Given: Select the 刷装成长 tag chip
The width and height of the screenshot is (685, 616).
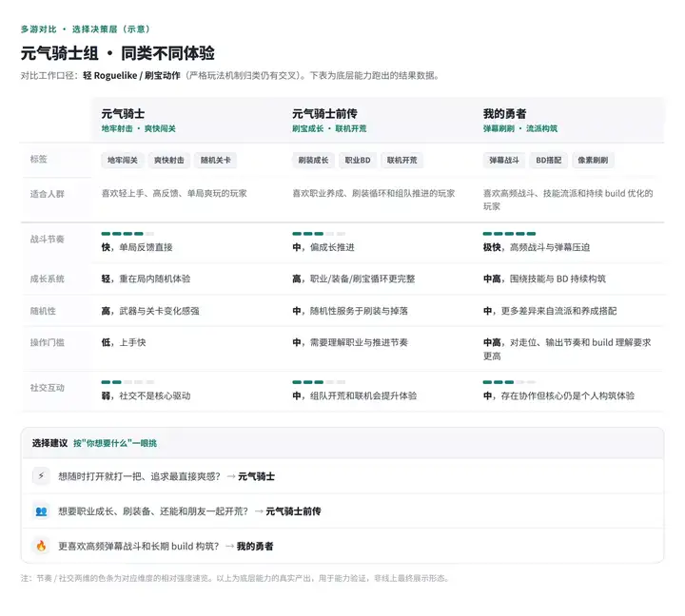Looking at the screenshot, I should [313, 161].
